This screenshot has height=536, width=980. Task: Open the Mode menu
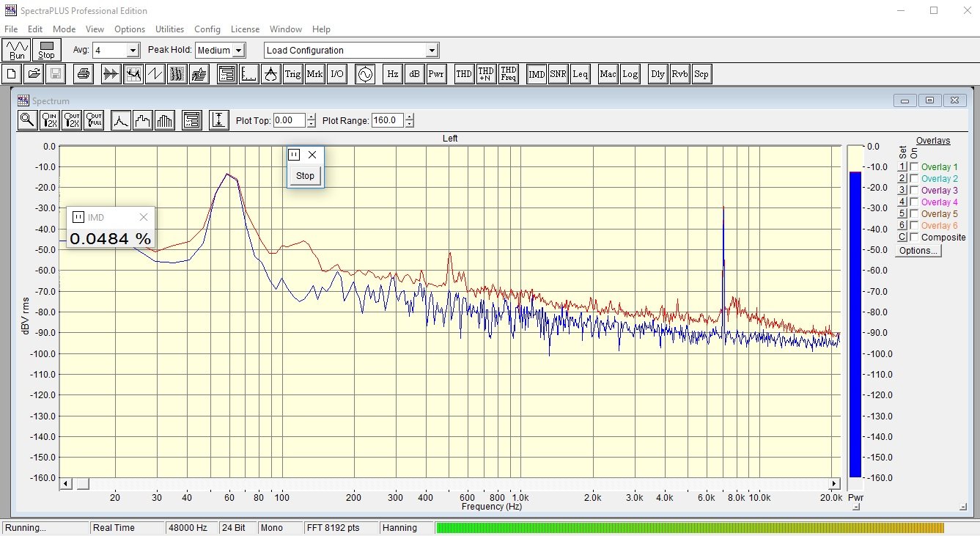click(x=64, y=29)
